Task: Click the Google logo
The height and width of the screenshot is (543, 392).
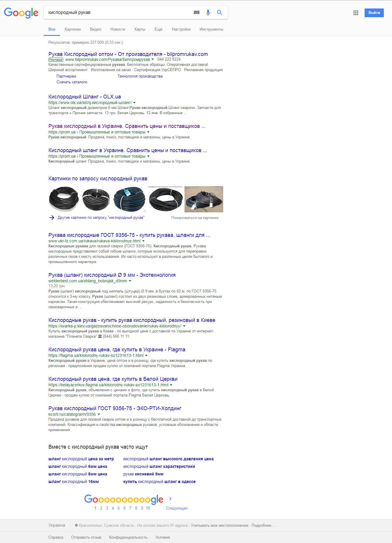Action: pyautogui.click(x=21, y=13)
